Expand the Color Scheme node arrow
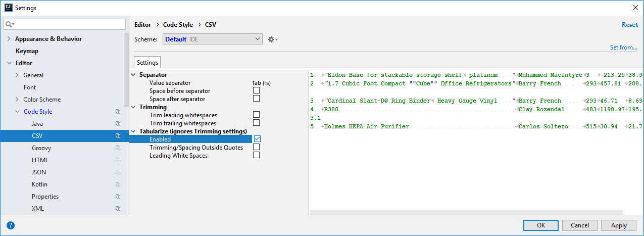Viewport: 644px width, 236px height. pos(17,100)
